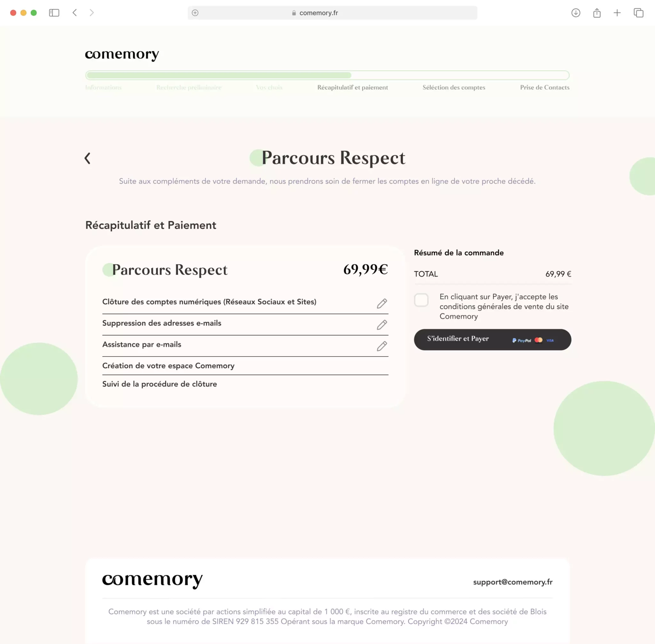The width and height of the screenshot is (655, 644).
Task: Go to the Récapitulatif et paiement step
Action: point(352,87)
